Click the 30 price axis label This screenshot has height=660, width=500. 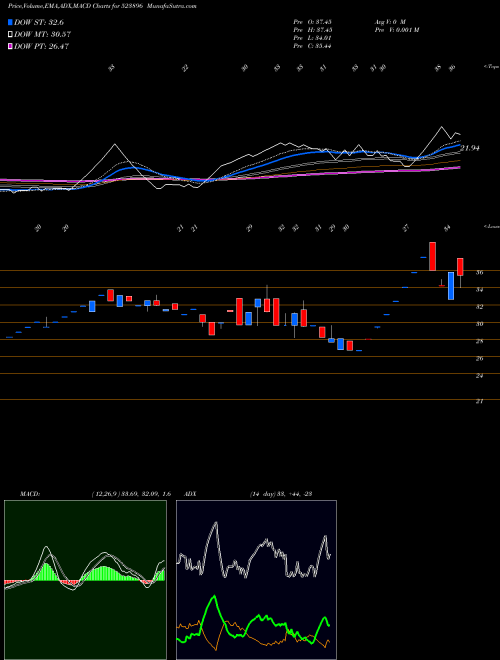(x=479, y=324)
